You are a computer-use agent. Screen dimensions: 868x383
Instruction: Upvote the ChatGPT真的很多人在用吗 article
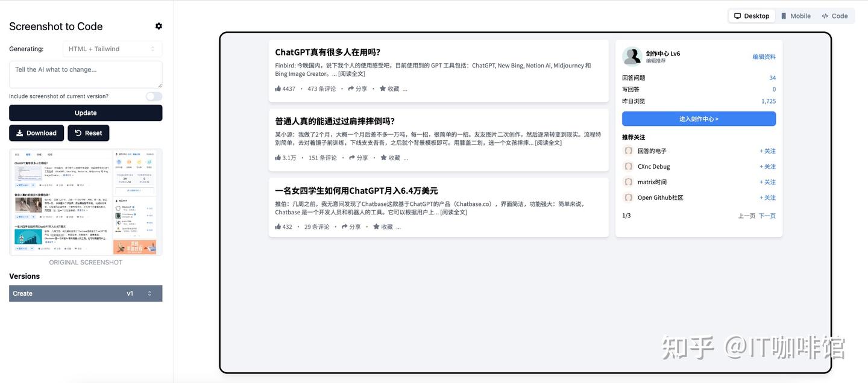277,88
